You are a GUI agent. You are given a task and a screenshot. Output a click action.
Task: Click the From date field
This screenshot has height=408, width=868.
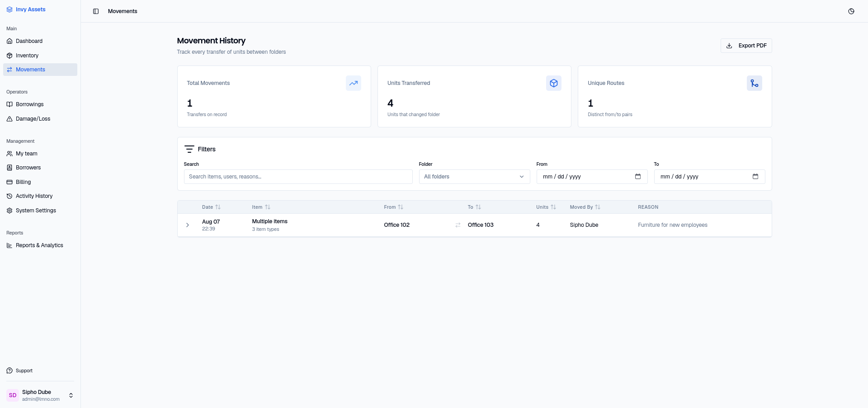pos(592,177)
